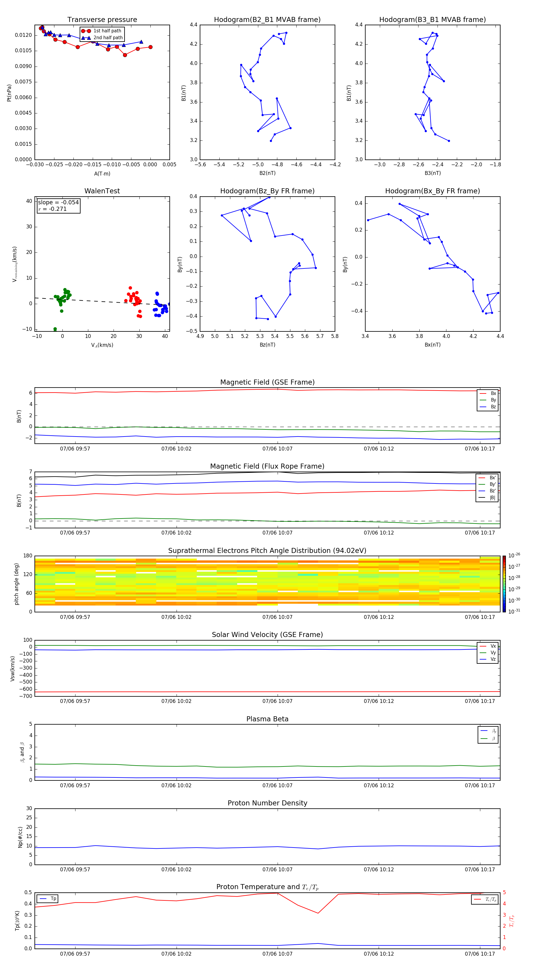Click the dashed regression line in WalenTest
Image resolution: width=535 pixels, height=980 pixels.
click(x=102, y=301)
